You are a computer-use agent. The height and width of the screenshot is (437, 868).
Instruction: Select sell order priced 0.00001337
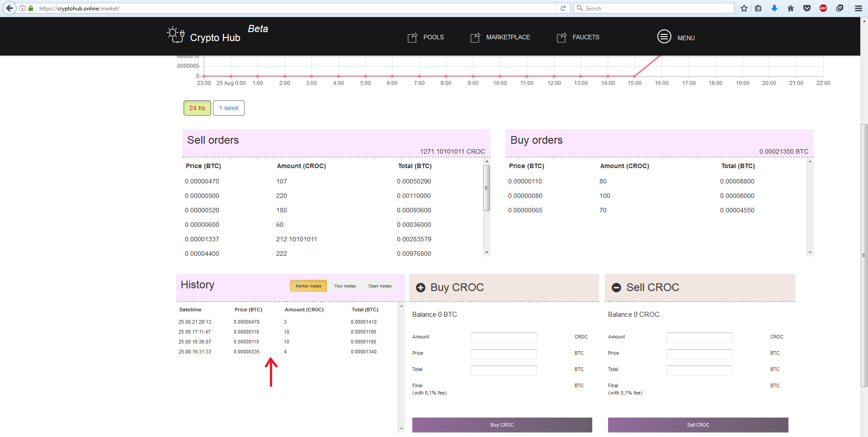tap(333, 239)
